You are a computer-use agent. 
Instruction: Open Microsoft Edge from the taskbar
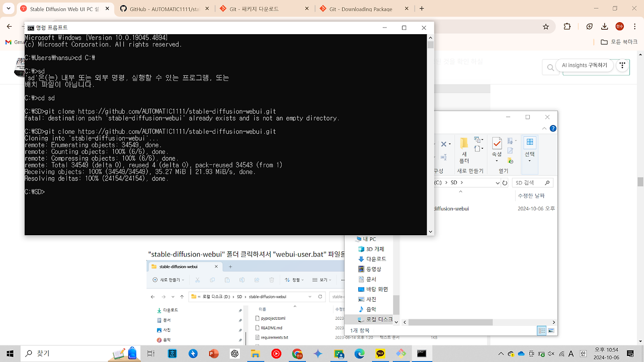click(x=359, y=353)
